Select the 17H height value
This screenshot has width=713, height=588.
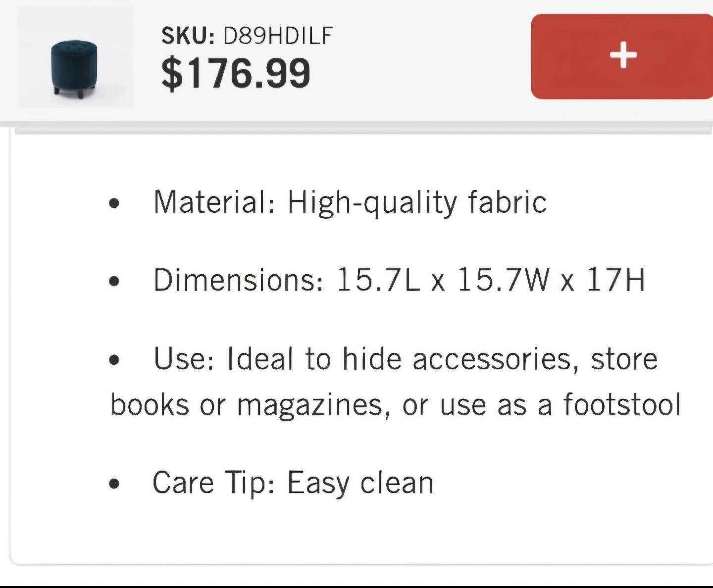pos(616,280)
